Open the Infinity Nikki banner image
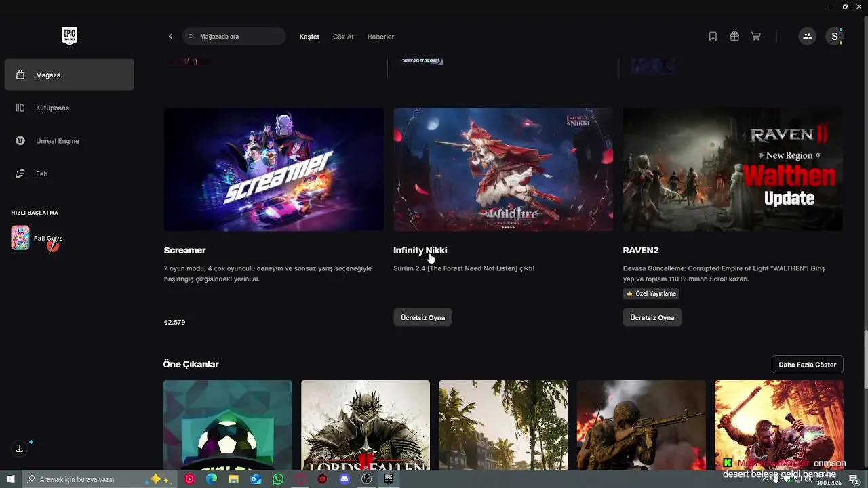Viewport: 868px width, 488px height. pyautogui.click(x=503, y=169)
